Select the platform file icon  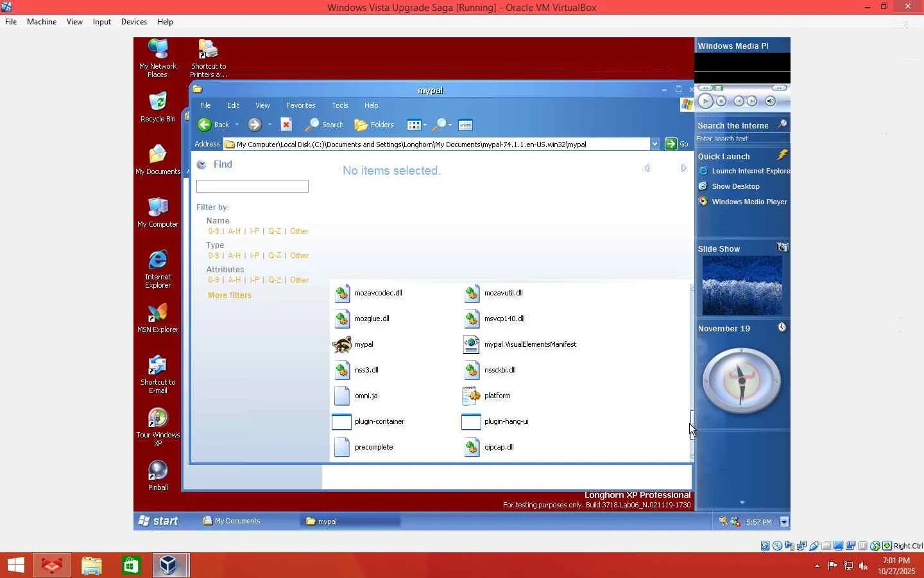[x=472, y=396]
